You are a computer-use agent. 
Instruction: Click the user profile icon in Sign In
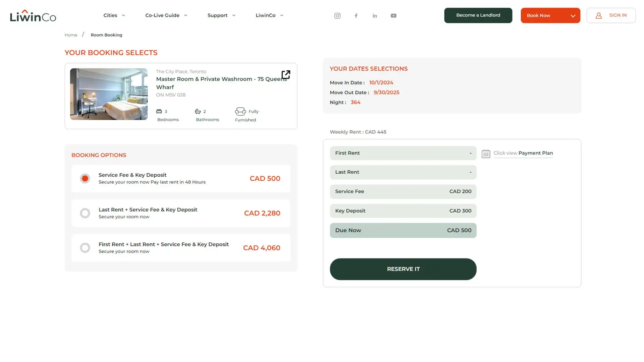tap(598, 15)
